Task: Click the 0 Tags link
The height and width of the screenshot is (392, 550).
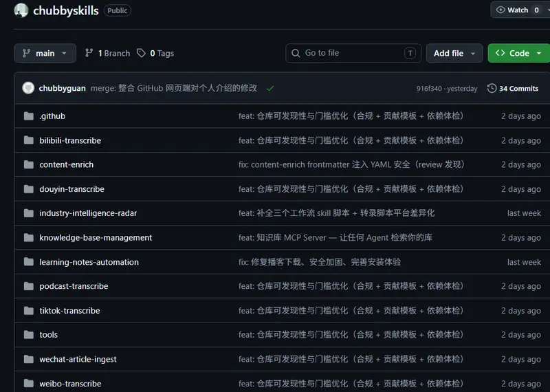Action: point(155,53)
